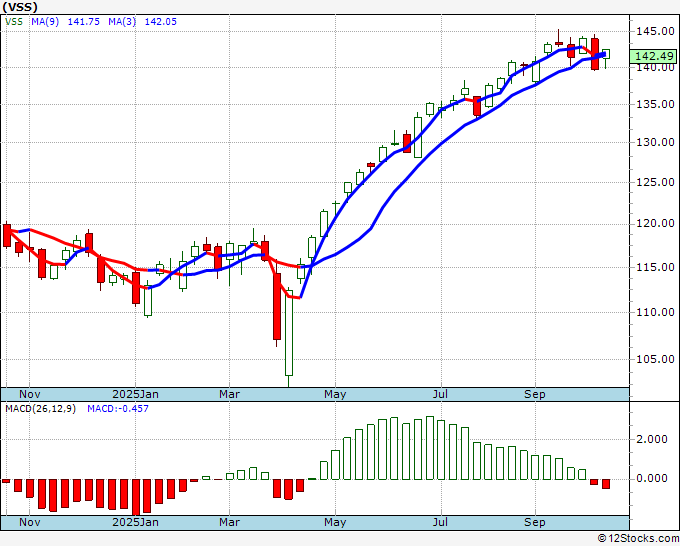
Task: Open the 12Stocks.com copyright link
Action: point(638,538)
